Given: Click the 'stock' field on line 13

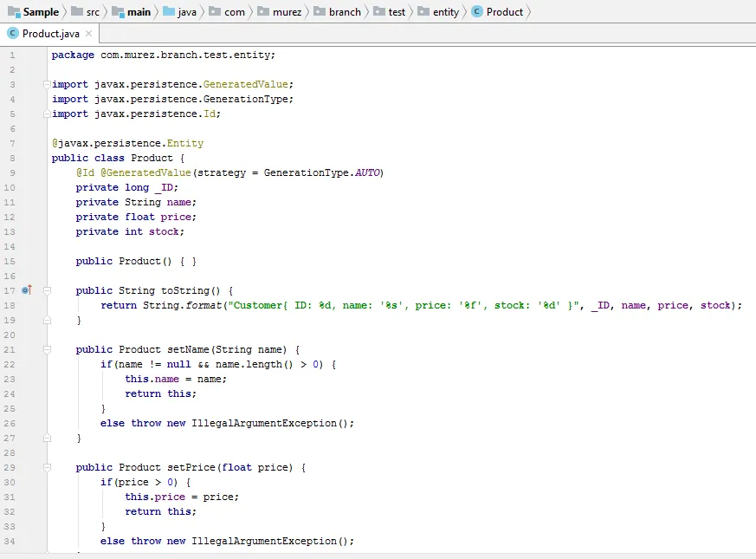Looking at the screenshot, I should pyautogui.click(x=164, y=231).
